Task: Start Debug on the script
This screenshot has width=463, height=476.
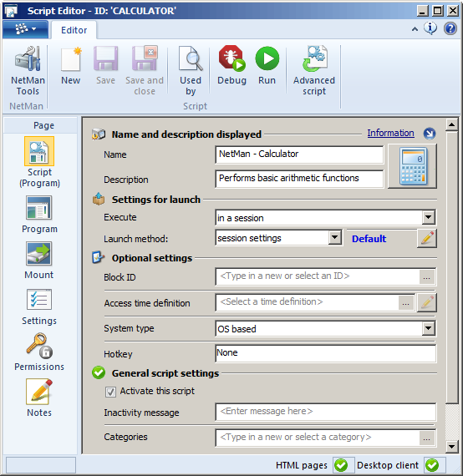Action: [x=231, y=66]
